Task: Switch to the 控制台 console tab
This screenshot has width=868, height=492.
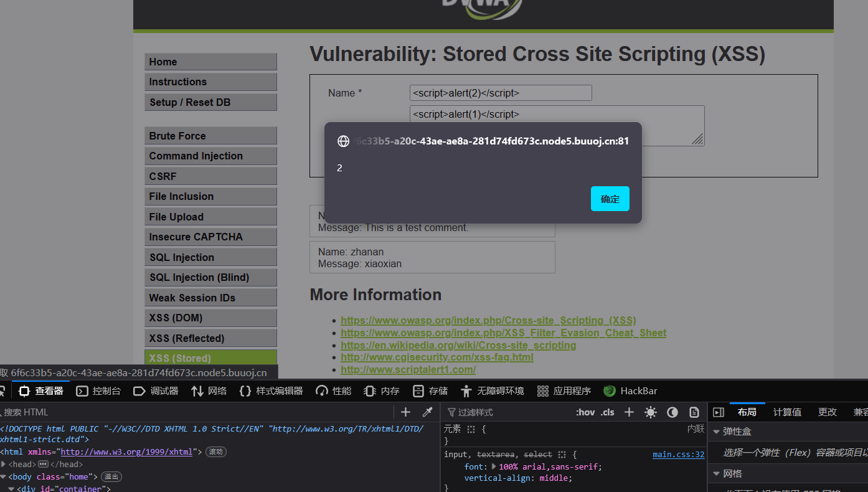Action: point(98,391)
